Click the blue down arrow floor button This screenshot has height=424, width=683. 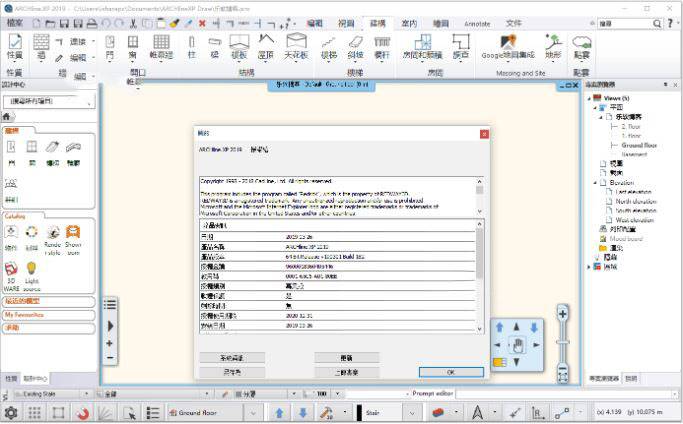coord(303,412)
